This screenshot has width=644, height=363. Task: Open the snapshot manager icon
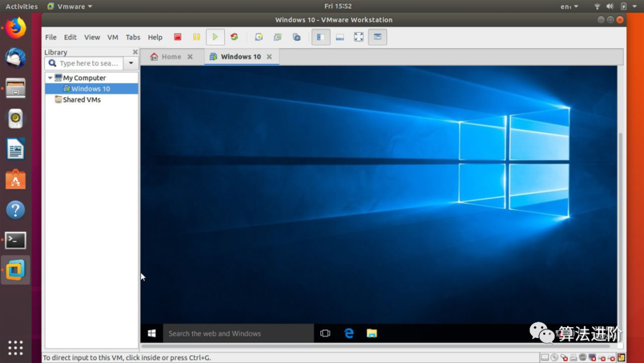[x=296, y=37]
